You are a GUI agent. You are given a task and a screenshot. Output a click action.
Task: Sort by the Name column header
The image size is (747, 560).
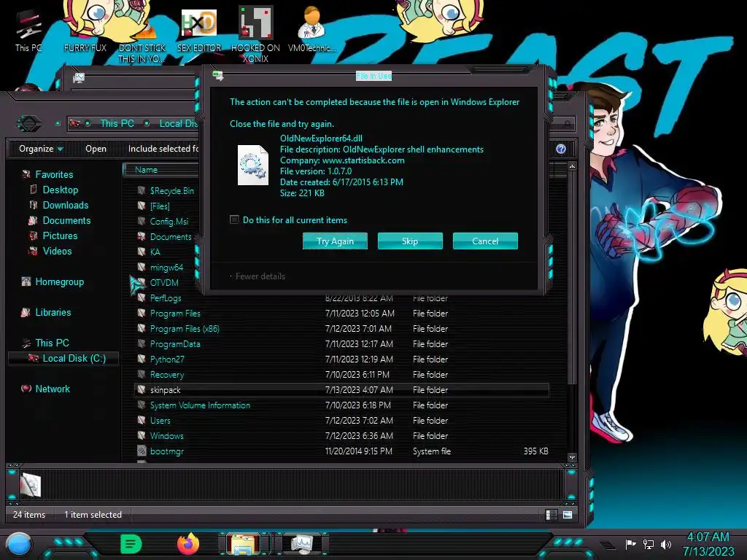point(146,169)
